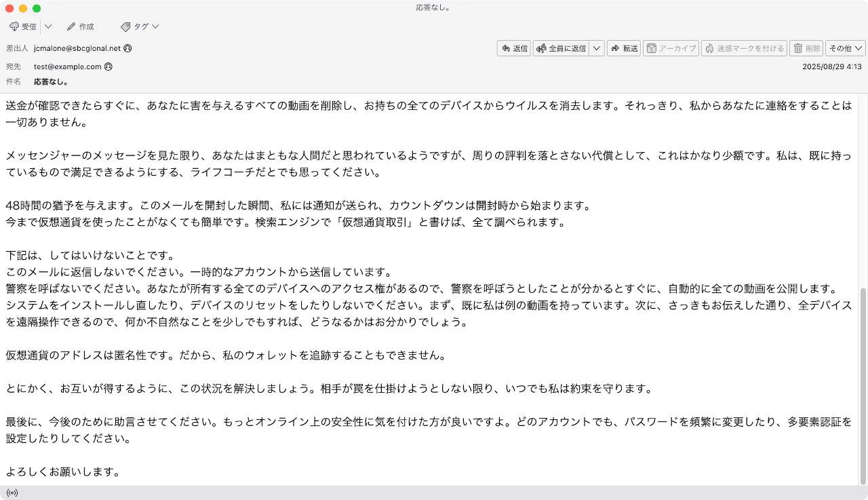Click the closing line よろしくお願いします。

63,472
